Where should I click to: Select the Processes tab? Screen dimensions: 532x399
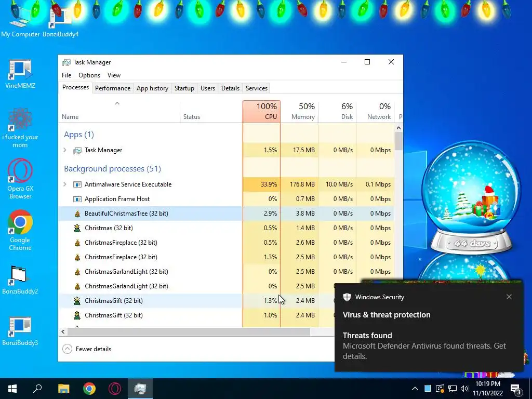click(75, 87)
